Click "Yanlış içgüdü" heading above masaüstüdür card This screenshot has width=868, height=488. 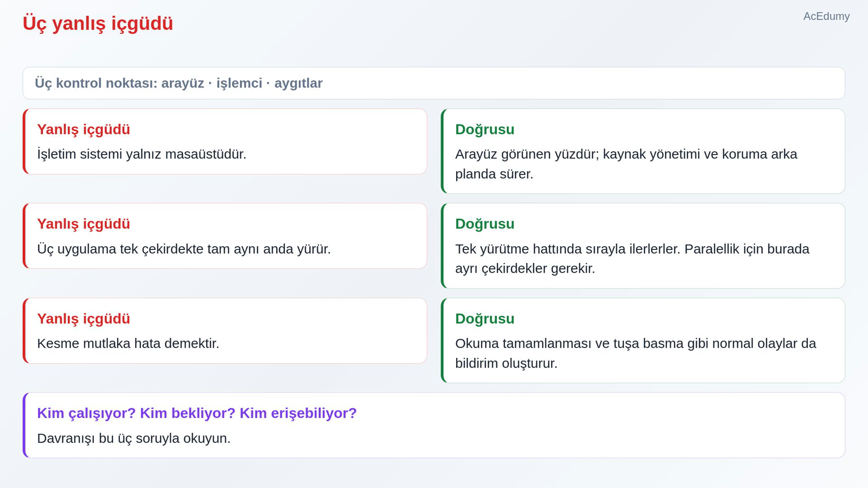(x=84, y=130)
